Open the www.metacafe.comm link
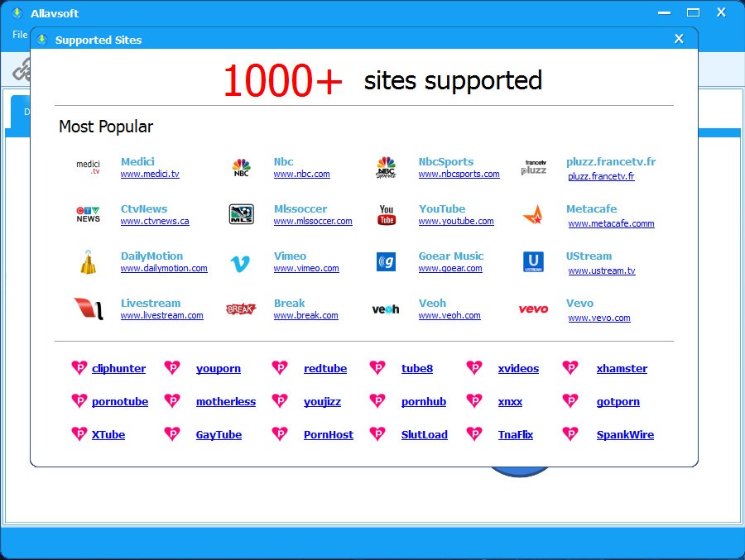The width and height of the screenshot is (745, 560). coord(611,223)
